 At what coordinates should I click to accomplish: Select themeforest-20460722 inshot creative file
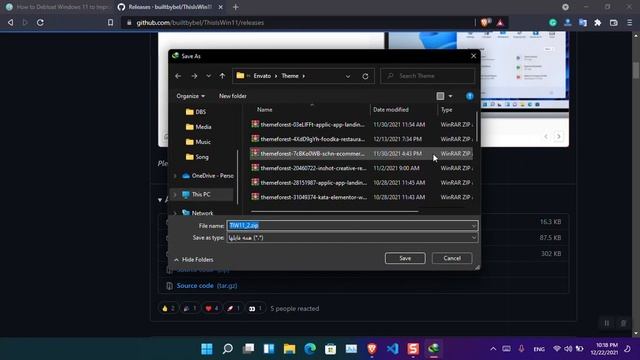click(361, 168)
